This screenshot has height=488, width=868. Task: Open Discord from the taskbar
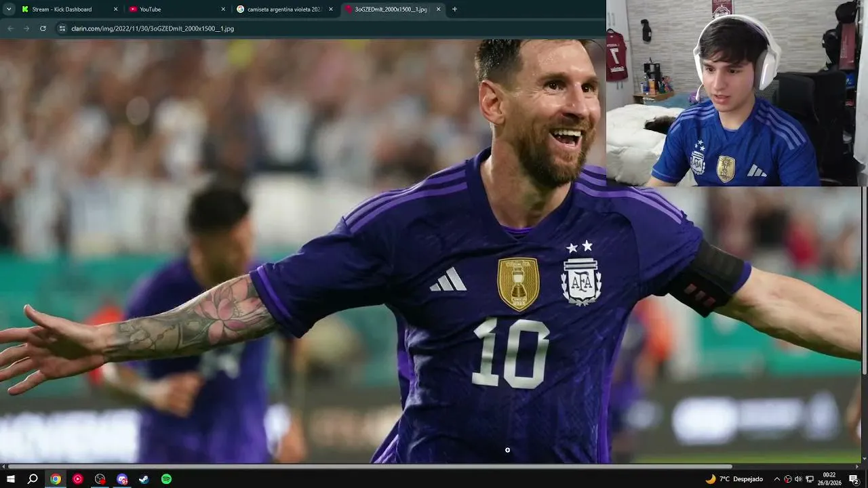coord(122,479)
